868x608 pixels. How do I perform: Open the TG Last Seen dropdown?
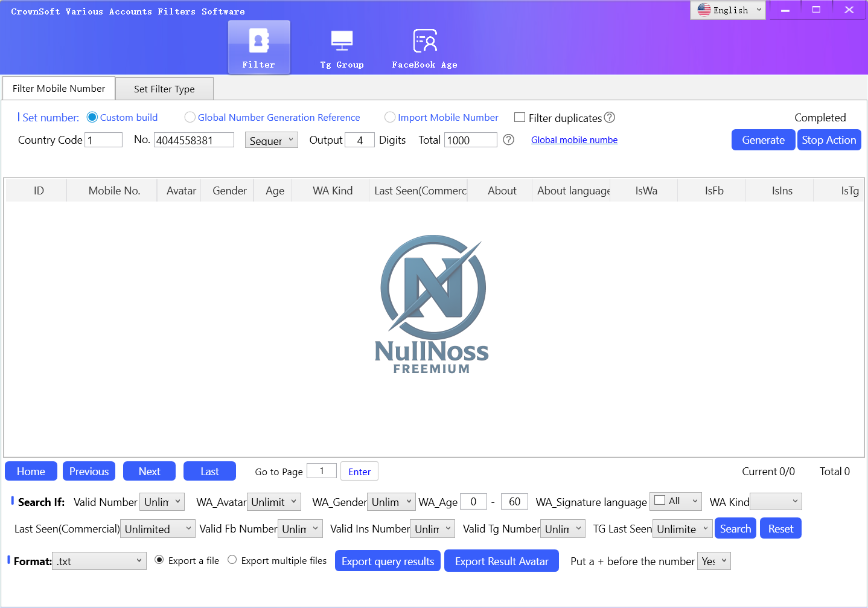point(682,529)
